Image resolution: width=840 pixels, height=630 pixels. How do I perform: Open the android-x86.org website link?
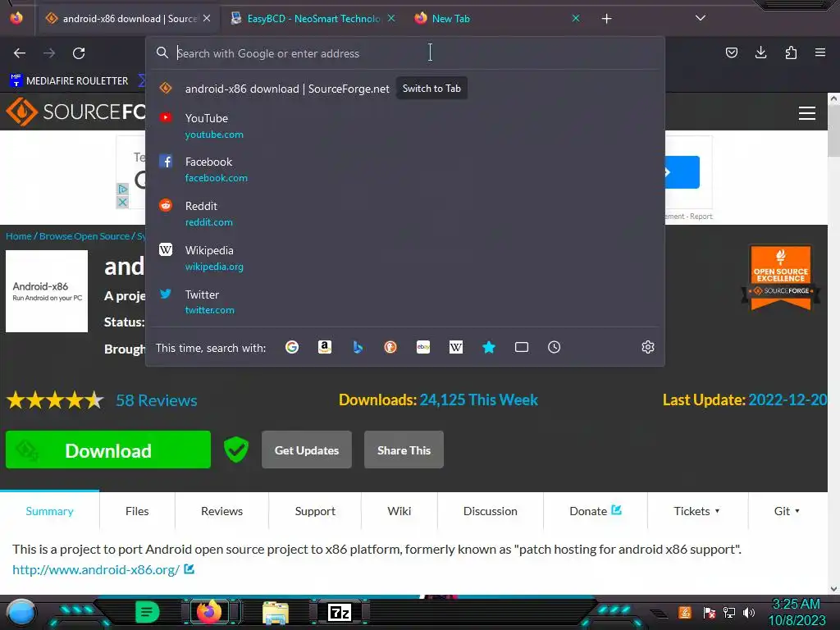(x=96, y=569)
